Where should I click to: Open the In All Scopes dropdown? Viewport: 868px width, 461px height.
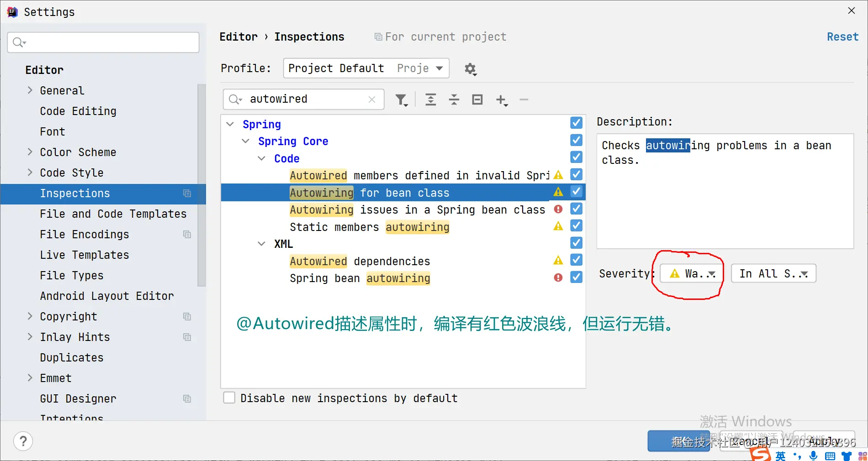point(773,273)
